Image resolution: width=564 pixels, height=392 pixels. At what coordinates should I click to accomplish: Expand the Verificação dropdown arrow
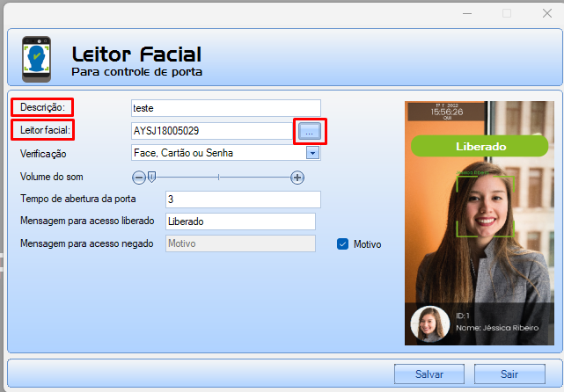(312, 153)
